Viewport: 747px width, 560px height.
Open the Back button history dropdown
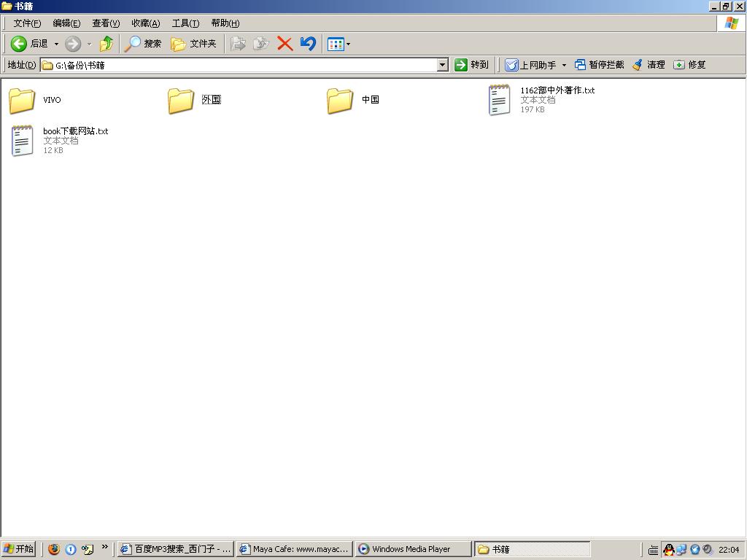[x=56, y=44]
